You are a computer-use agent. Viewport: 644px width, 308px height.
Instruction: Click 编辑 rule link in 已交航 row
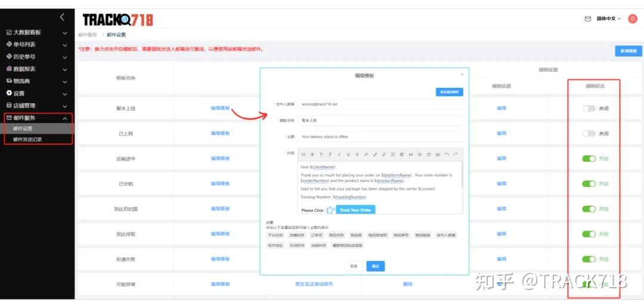point(501,183)
